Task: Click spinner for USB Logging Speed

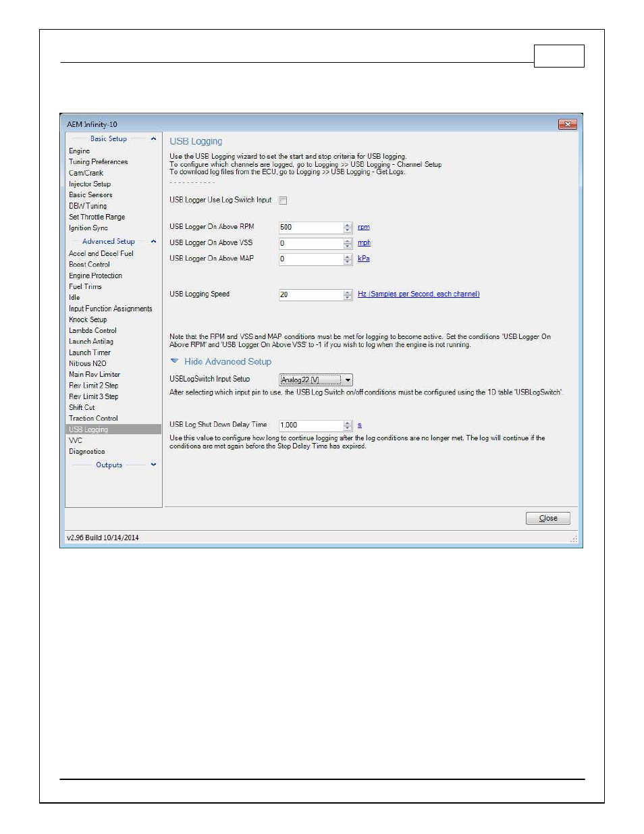Action: 348,295
